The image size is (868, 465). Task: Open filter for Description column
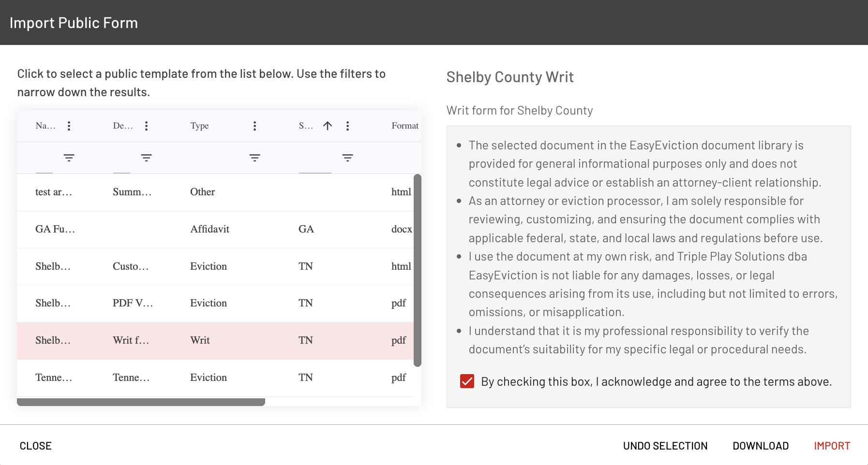[147, 158]
